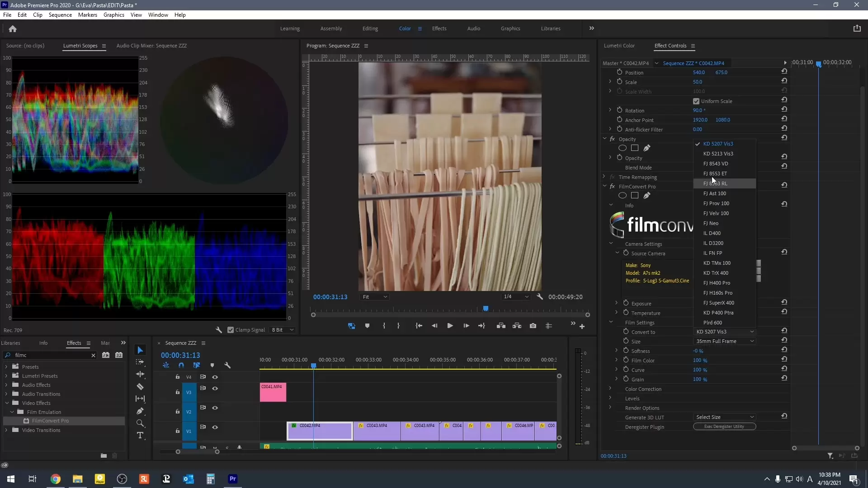Select the Type tool

[140, 436]
